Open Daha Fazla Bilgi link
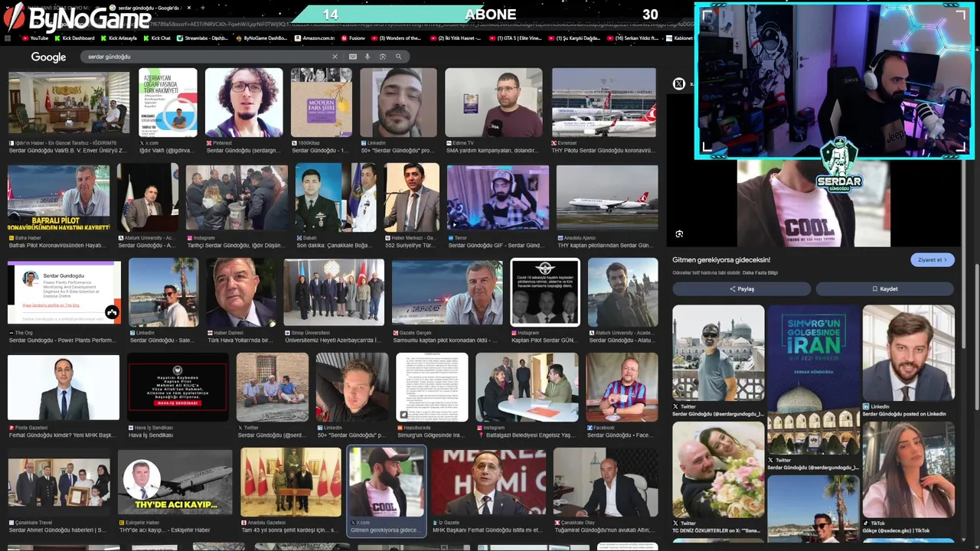980x551 pixels. click(x=760, y=272)
